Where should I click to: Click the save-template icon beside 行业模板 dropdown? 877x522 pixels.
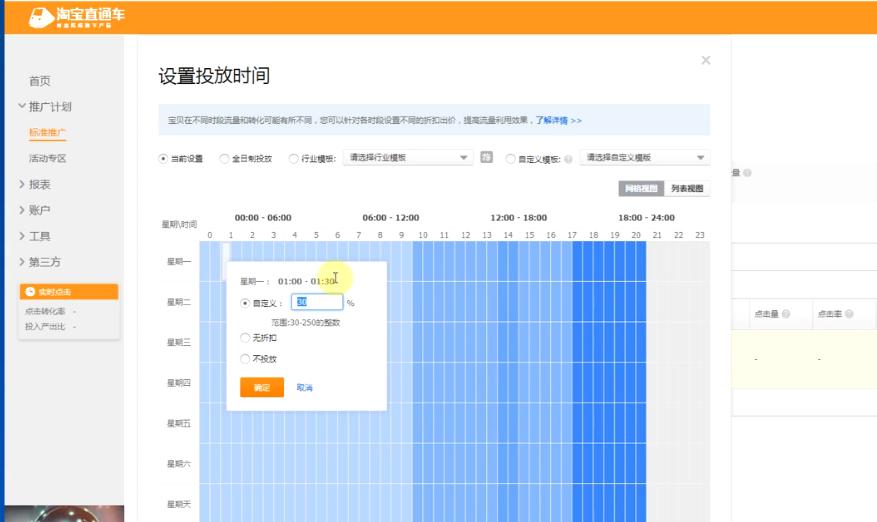pyautogui.click(x=487, y=157)
